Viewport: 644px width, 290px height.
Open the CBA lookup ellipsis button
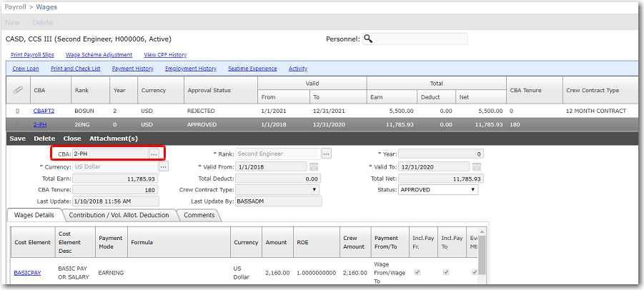pyautogui.click(x=154, y=154)
